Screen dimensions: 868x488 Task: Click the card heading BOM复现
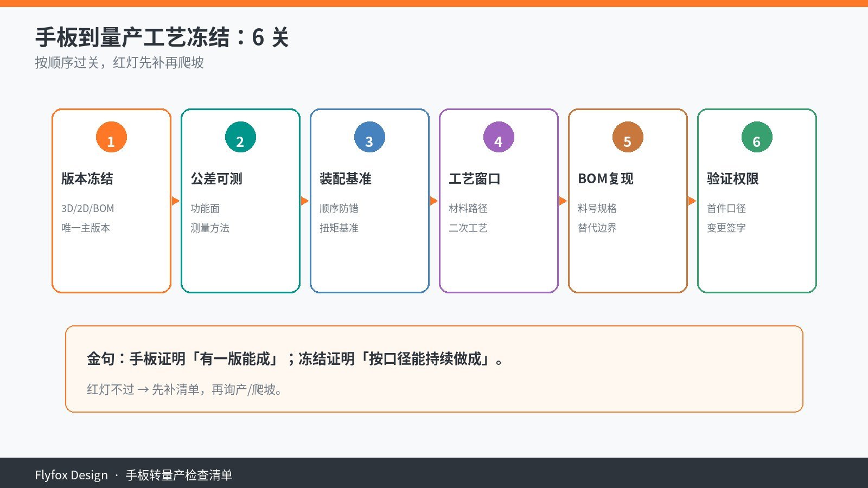tap(605, 178)
